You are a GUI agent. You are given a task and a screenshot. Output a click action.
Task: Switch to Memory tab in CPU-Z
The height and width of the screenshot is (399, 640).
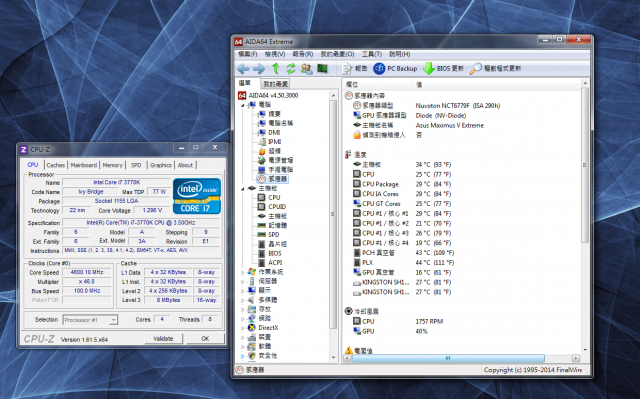click(112, 165)
